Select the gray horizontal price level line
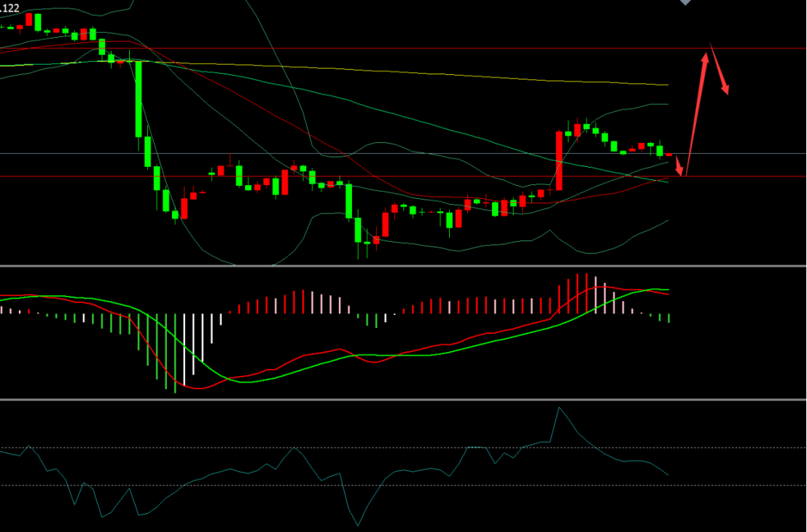Screen dimensions: 807x532 point(404,153)
